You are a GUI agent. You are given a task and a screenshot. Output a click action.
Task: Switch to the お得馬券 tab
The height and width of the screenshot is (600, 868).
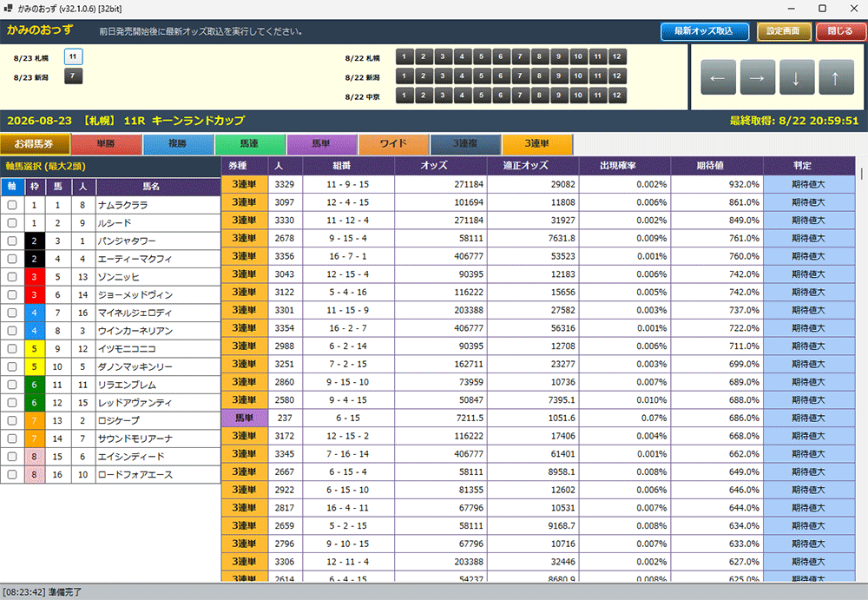coord(35,144)
